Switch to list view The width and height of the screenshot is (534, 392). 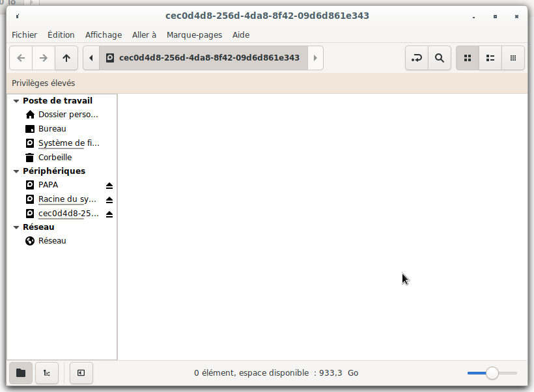[490, 58]
